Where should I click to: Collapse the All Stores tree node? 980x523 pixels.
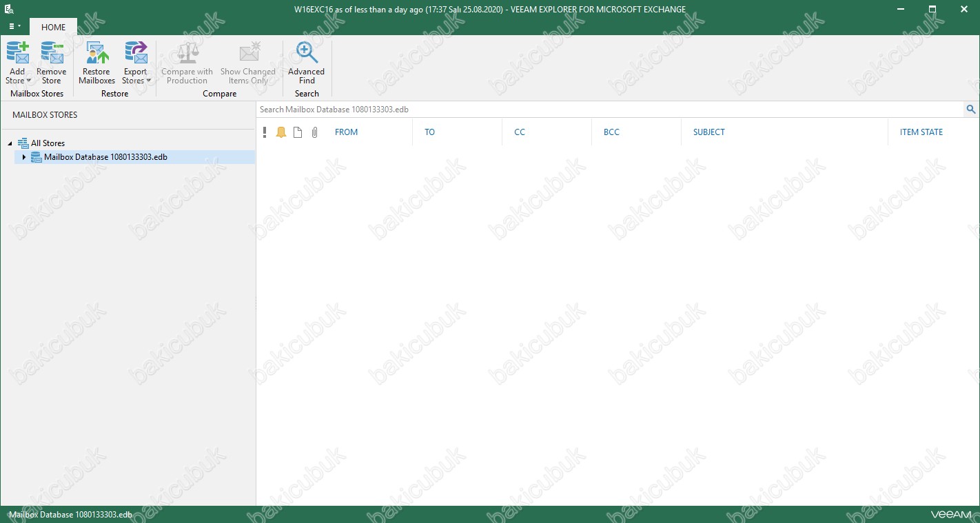point(10,143)
